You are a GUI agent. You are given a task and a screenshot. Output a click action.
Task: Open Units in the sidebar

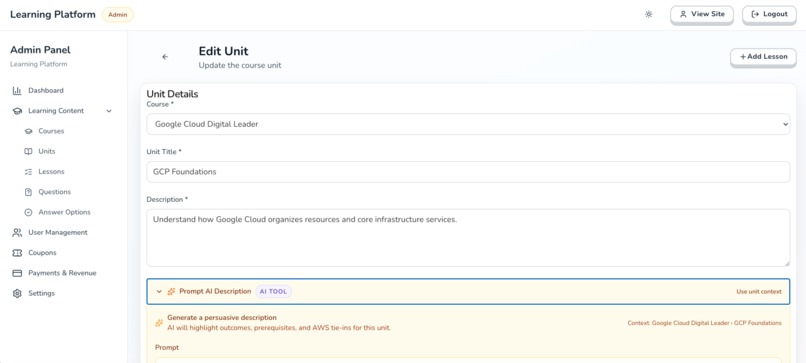47,152
